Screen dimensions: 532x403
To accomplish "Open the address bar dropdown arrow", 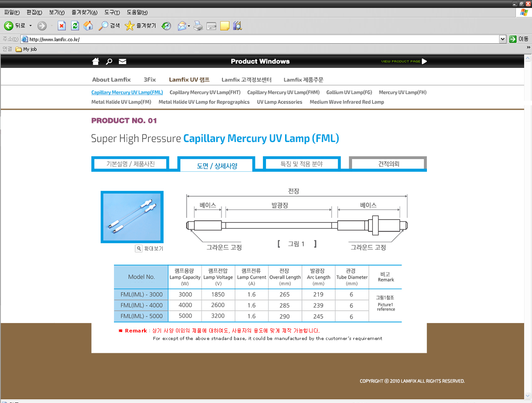I will tap(502, 39).
